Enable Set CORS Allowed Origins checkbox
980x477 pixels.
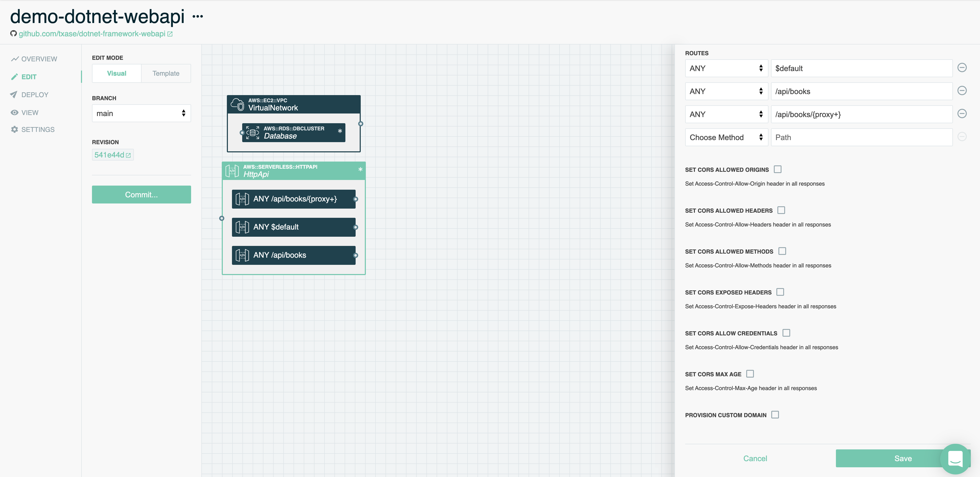(x=778, y=169)
